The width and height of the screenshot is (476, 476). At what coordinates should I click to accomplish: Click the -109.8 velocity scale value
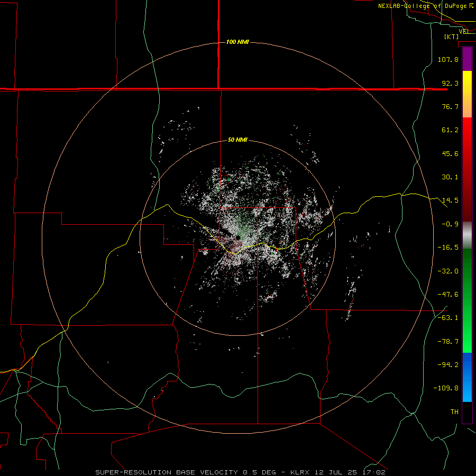point(446,388)
